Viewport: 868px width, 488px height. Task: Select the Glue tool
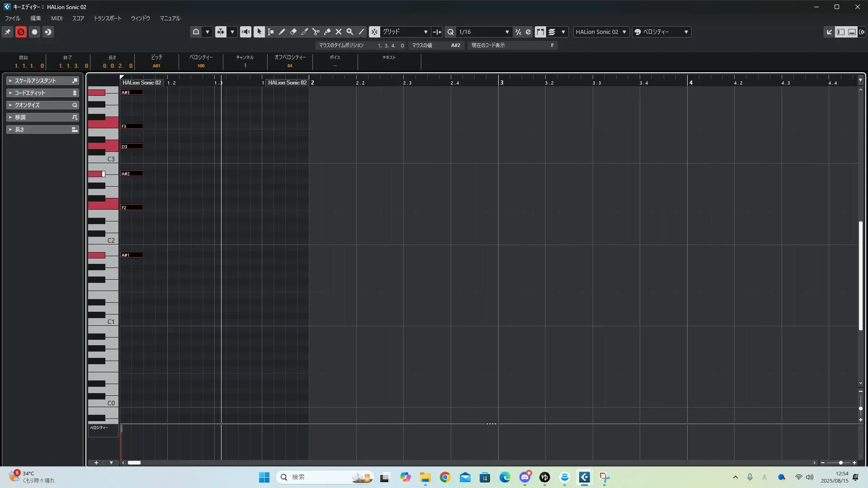[327, 32]
